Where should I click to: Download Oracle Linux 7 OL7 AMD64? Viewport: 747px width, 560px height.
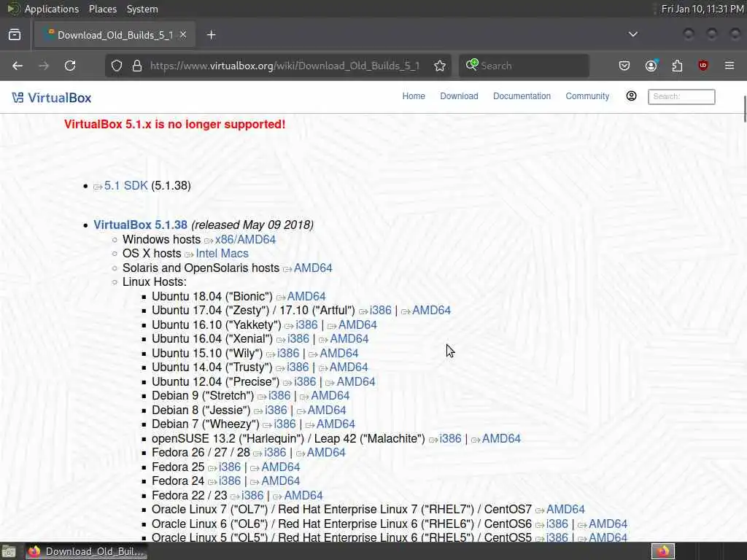[x=565, y=510]
